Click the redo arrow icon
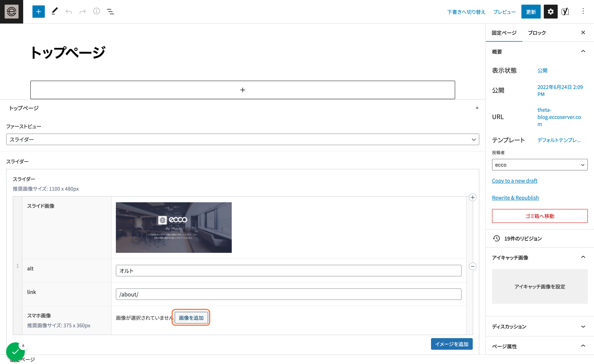Viewport: 594px width, 364px height. coord(83,12)
